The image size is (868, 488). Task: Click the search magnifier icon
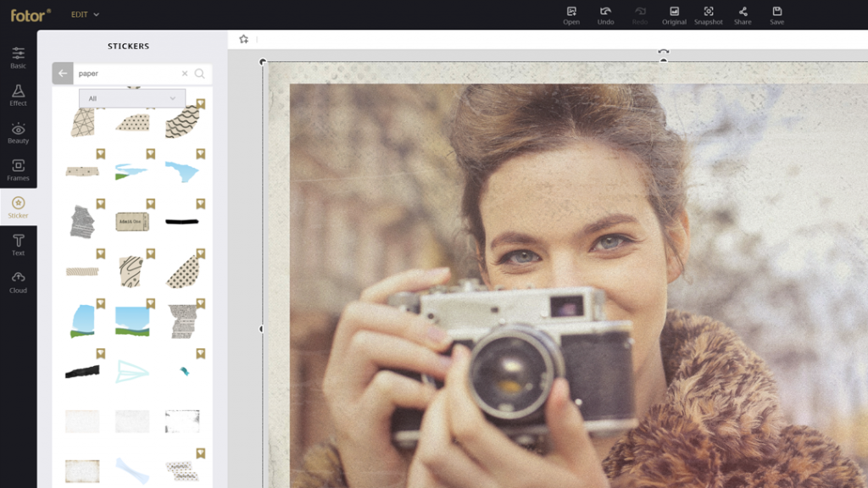point(200,74)
